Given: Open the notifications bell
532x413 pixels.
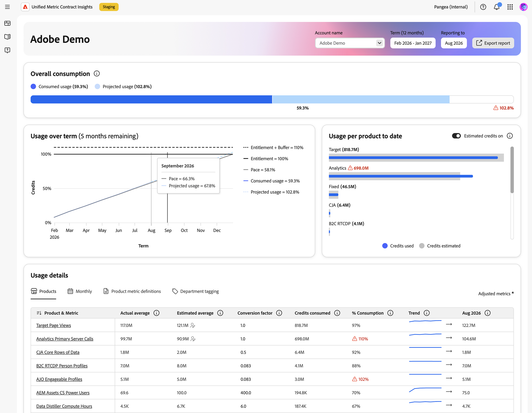Looking at the screenshot, I should pos(497,7).
